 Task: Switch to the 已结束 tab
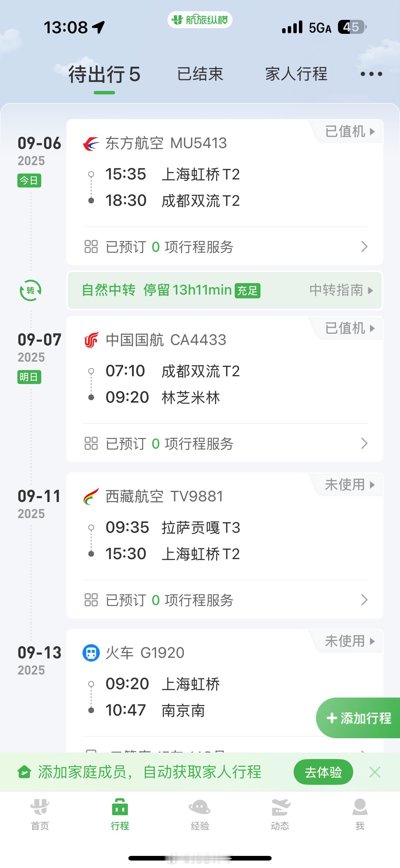tap(200, 74)
